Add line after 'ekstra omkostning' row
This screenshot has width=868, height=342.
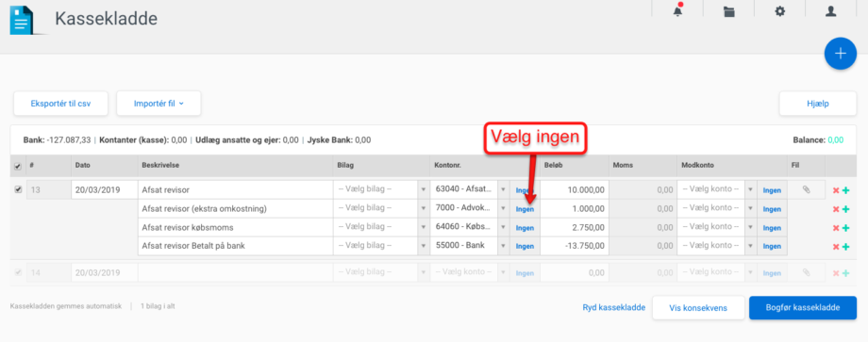click(846, 209)
